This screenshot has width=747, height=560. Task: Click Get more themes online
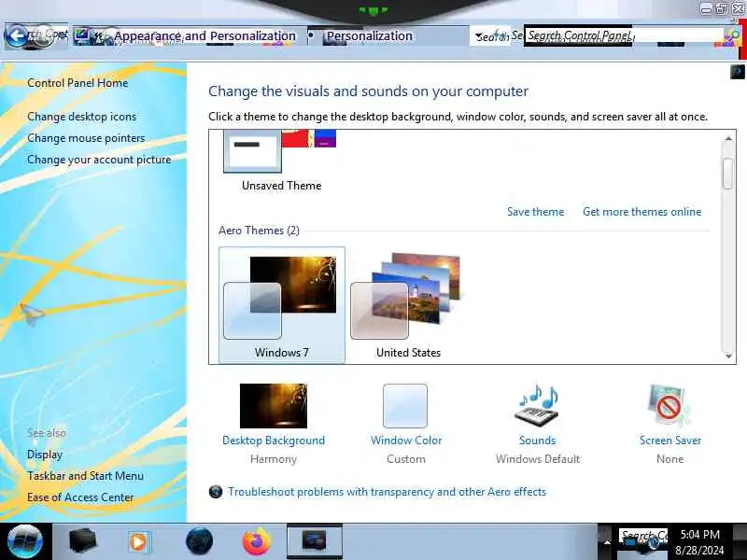[x=641, y=212]
